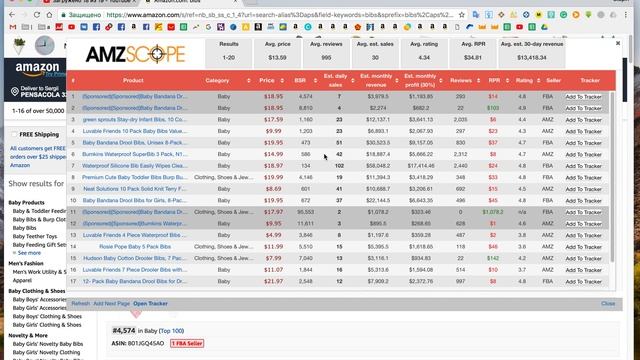Sort table by the RPR column arrows
The width and height of the screenshot is (640, 360).
(507, 81)
